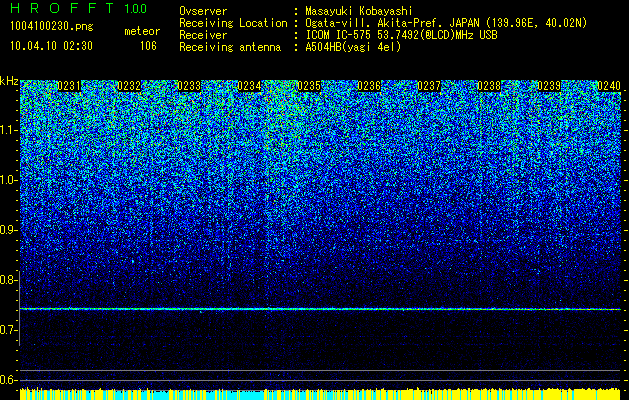This screenshot has height=400, width=629.
Task: Click the 0.6 frequency axis label
Action: (x=8, y=380)
